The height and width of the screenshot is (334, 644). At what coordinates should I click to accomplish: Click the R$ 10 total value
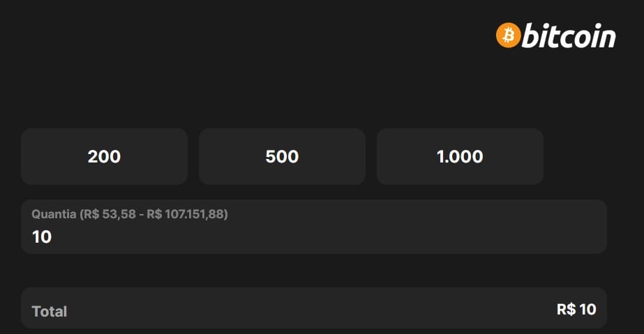576,310
